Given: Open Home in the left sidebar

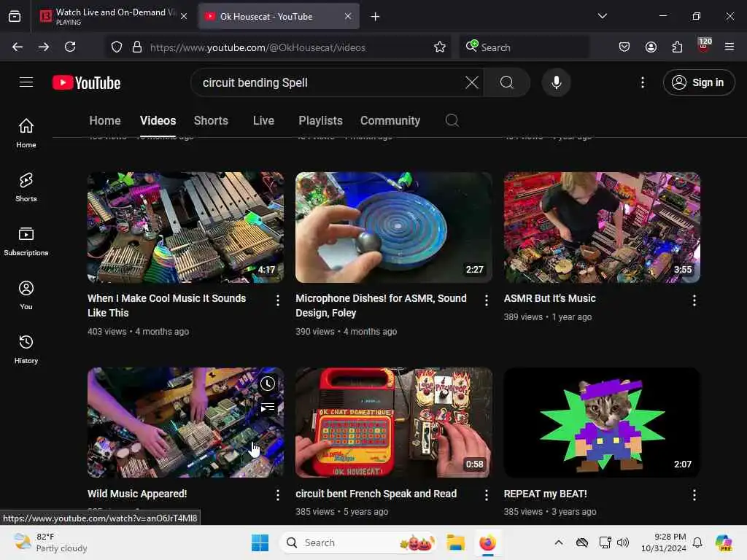Looking at the screenshot, I should 26,133.
